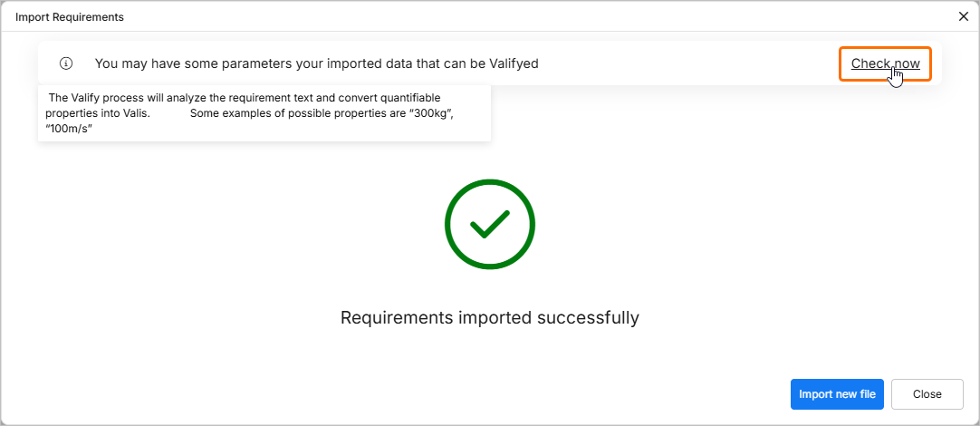Click the Valify process tooltip box
This screenshot has height=426, width=980.
[264, 113]
